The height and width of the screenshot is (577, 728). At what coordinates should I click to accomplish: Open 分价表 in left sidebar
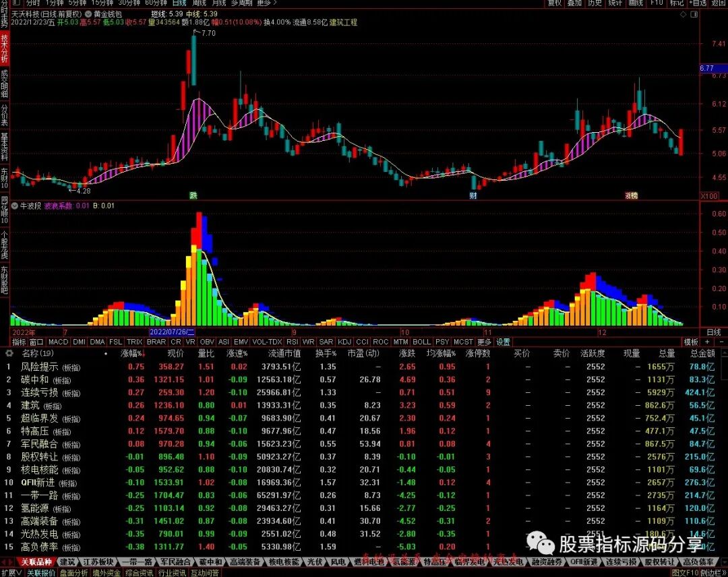pos(5,115)
